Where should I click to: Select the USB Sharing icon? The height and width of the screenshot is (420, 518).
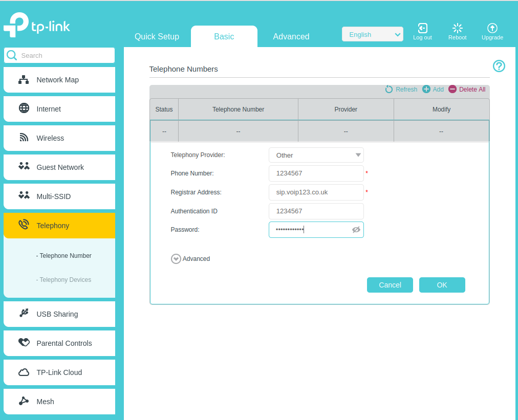coord(24,314)
